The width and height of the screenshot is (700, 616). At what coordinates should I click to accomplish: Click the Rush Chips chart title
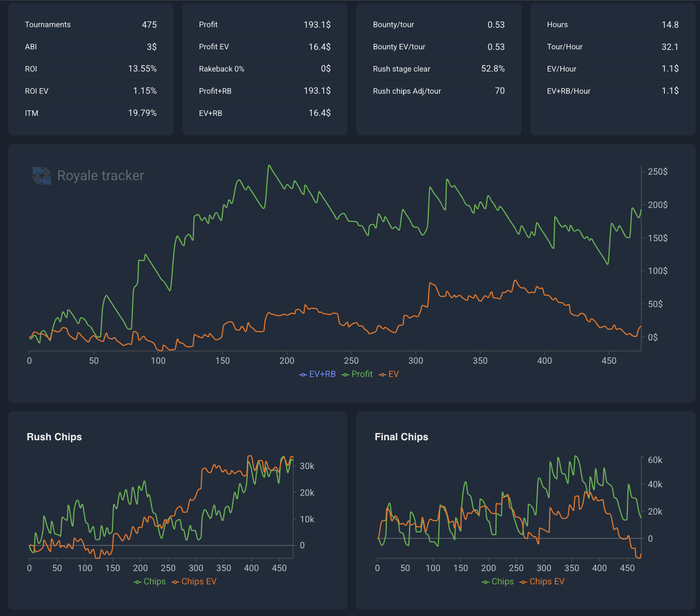coord(54,437)
